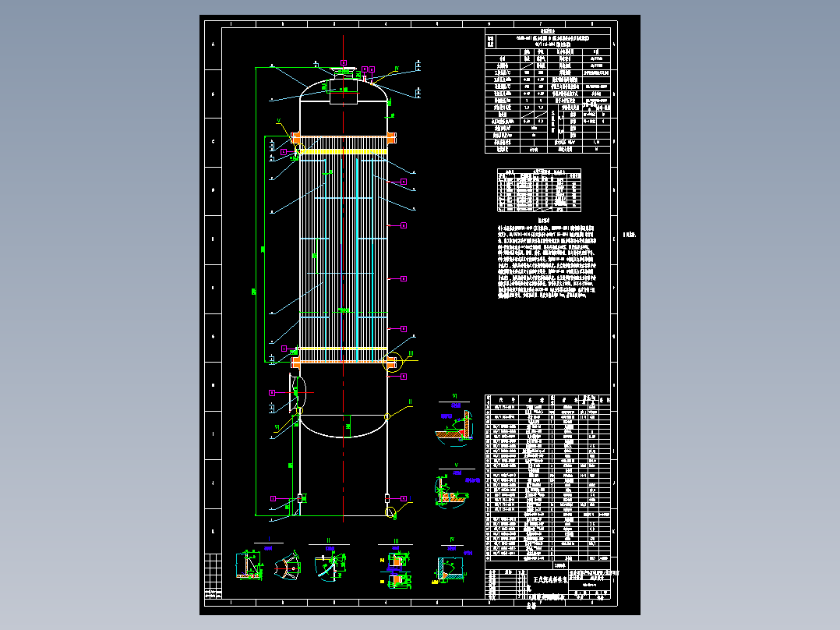Screen dimensions: 840x630
Task: Click the II callout label beside the vessel
Action: click(x=410, y=402)
